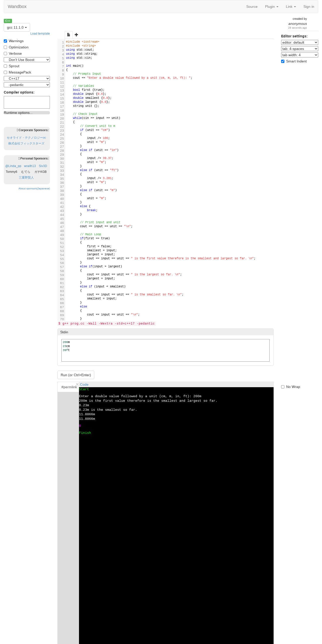Click the g++ prog.cc compile command text
This screenshot has height=644, width=322.
[107, 324]
